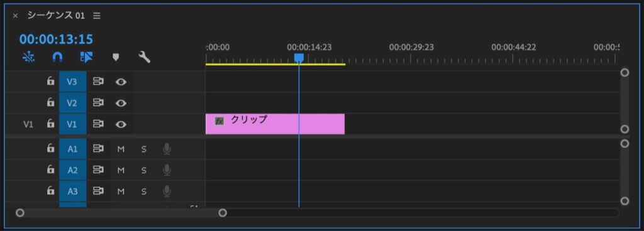This screenshot has height=231, width=644.
Task: Click ruler at 00:00:29:23
Action: point(411,48)
